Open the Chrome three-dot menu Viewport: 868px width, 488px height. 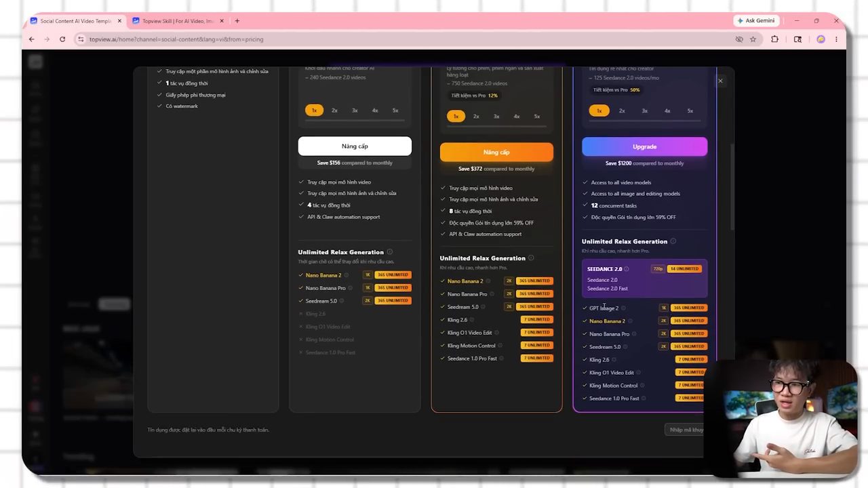point(836,39)
